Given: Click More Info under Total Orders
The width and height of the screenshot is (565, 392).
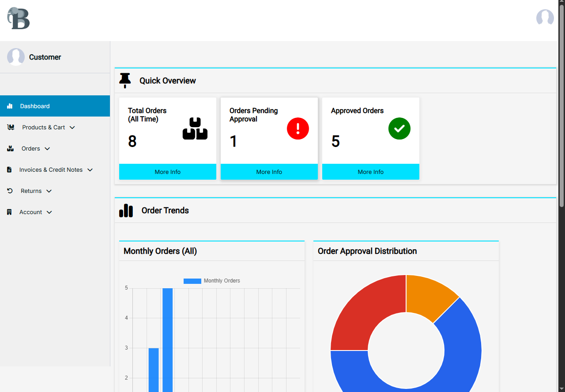Looking at the screenshot, I should [x=168, y=172].
